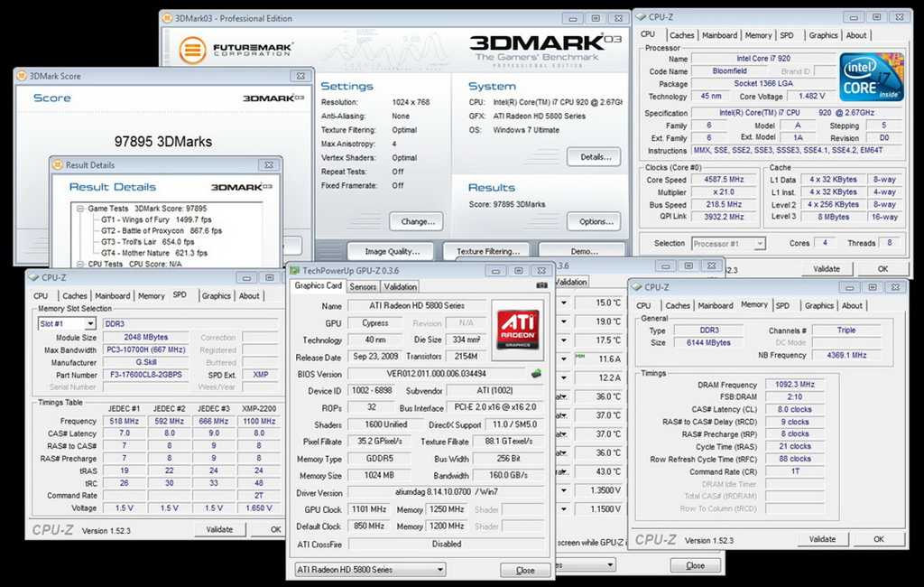924x587 pixels.
Task: Launch the Demo... button in 3DMark03
Action: pos(582,251)
